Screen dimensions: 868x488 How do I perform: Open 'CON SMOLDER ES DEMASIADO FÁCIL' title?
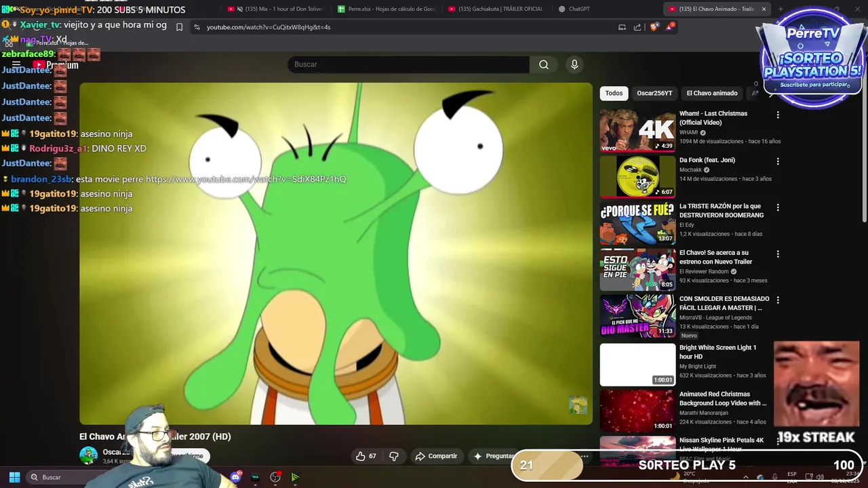724,303
